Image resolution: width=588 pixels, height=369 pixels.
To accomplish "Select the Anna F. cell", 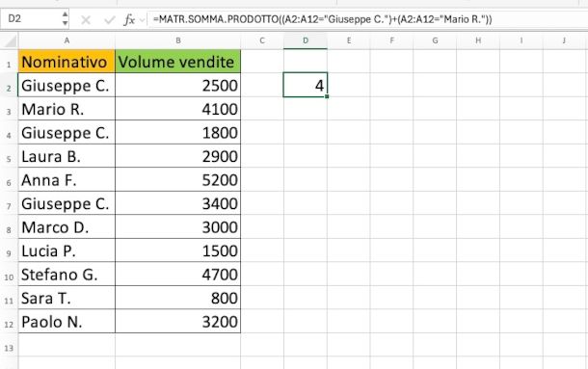I will pyautogui.click(x=67, y=179).
